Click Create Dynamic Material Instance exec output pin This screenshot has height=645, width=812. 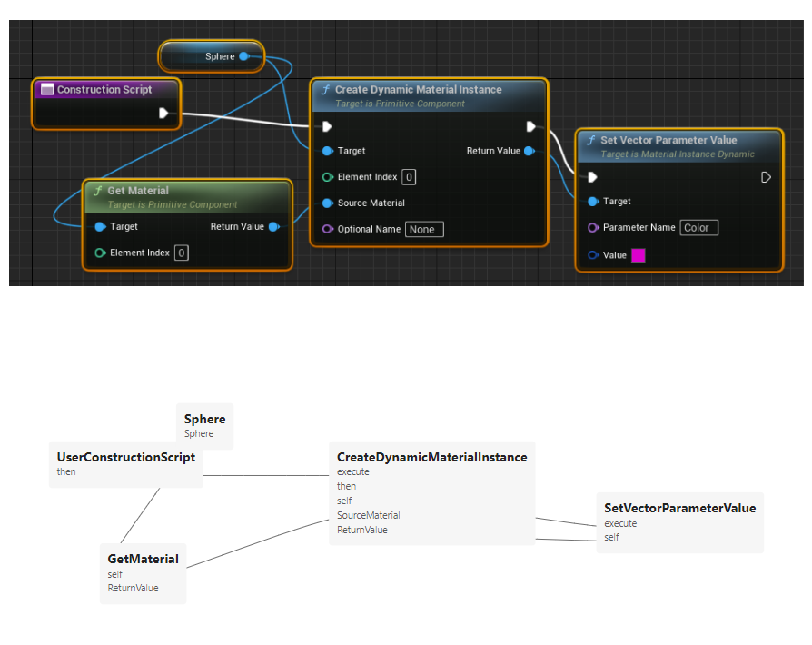tap(530, 126)
